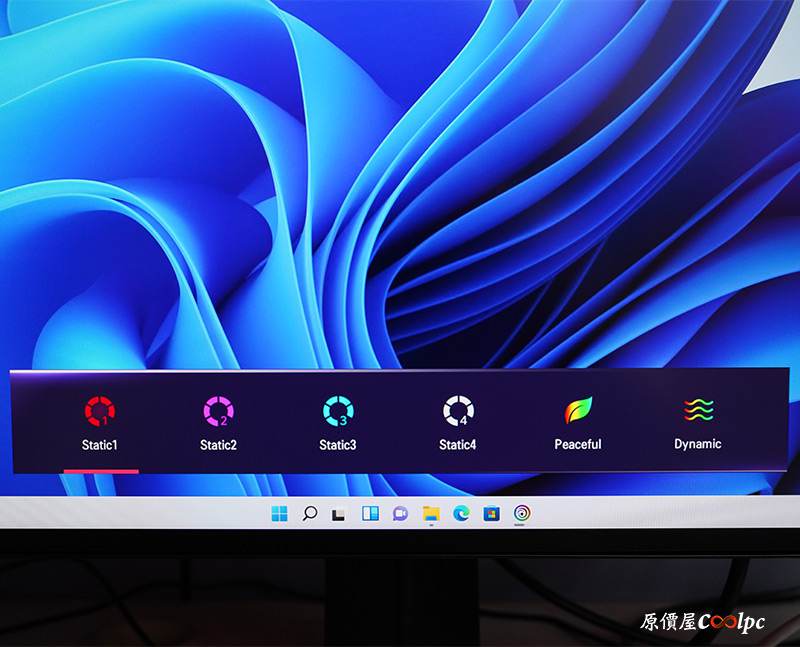The height and width of the screenshot is (647, 800).
Task: Click the Static4 label text
Action: 458,445
